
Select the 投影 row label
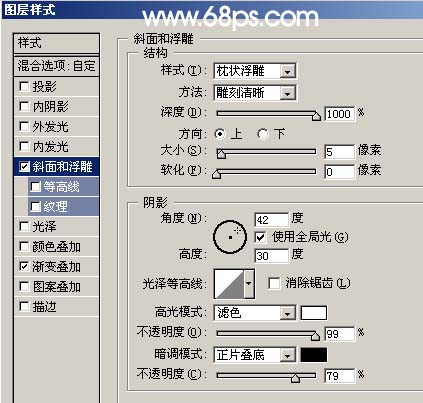coord(44,87)
